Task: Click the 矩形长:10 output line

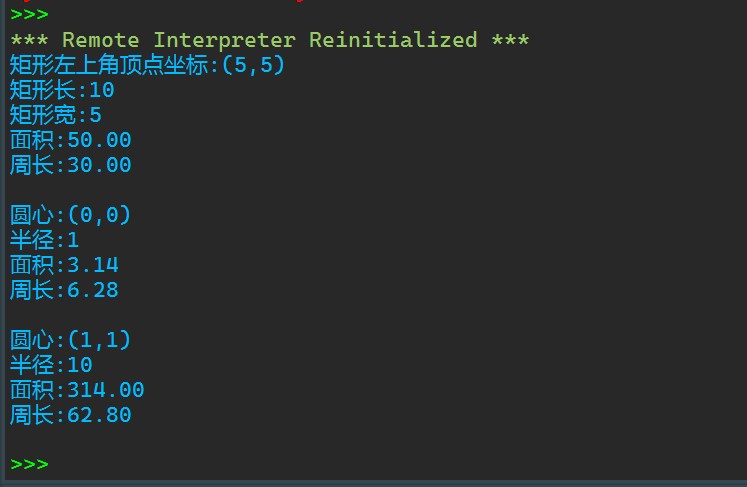Action: [x=62, y=91]
